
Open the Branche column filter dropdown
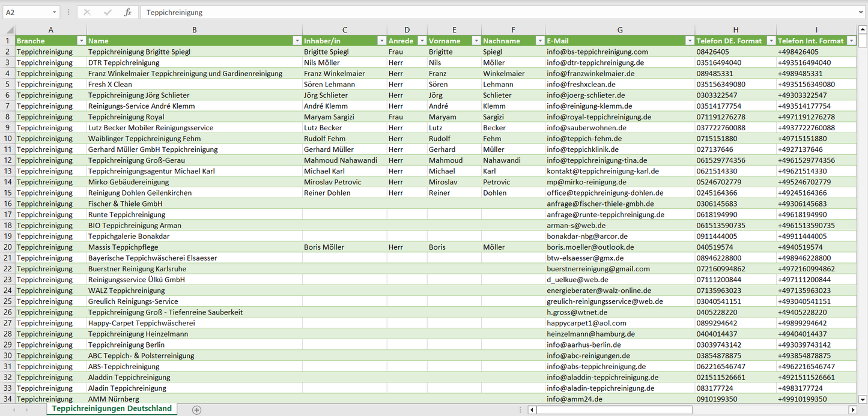coord(82,41)
